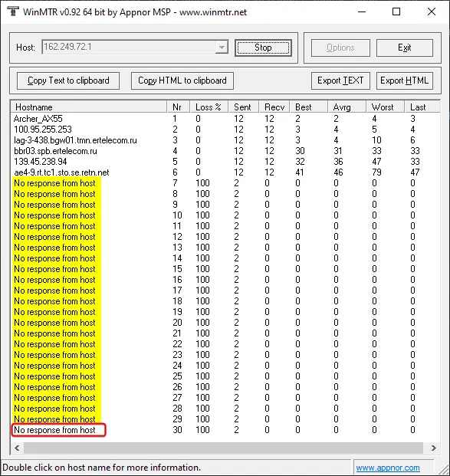Click hop number 18 cell
Viewport: 450px width, 476px height.
pos(177,301)
